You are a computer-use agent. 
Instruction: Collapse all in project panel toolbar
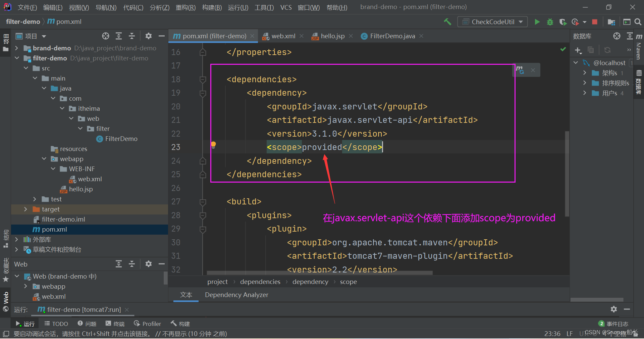[132, 36]
